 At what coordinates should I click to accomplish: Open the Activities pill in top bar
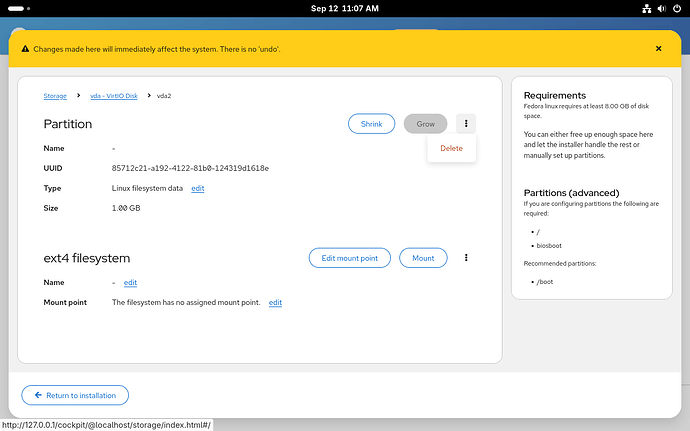(19, 8)
